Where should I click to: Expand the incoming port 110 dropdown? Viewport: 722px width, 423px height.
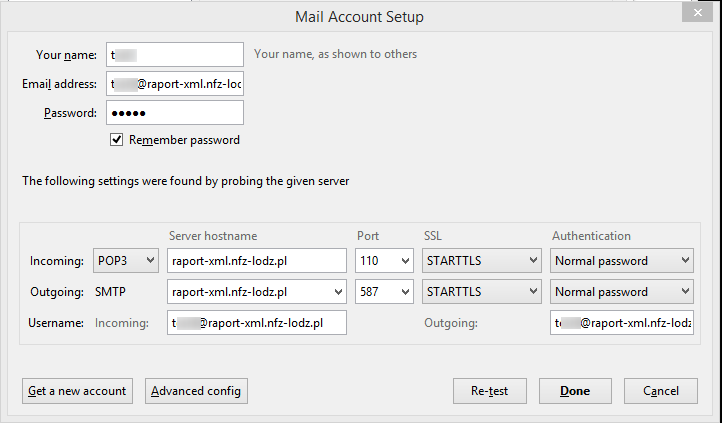[x=384, y=261]
